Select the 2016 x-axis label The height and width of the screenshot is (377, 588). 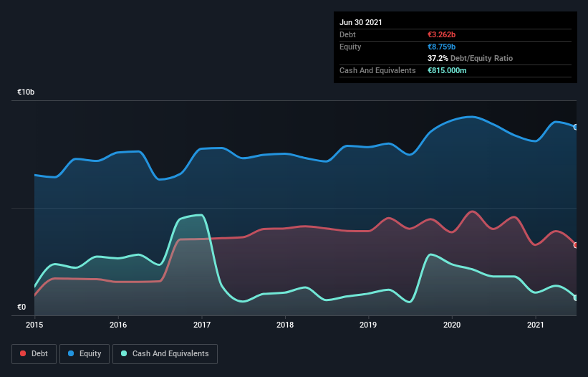tap(118, 325)
